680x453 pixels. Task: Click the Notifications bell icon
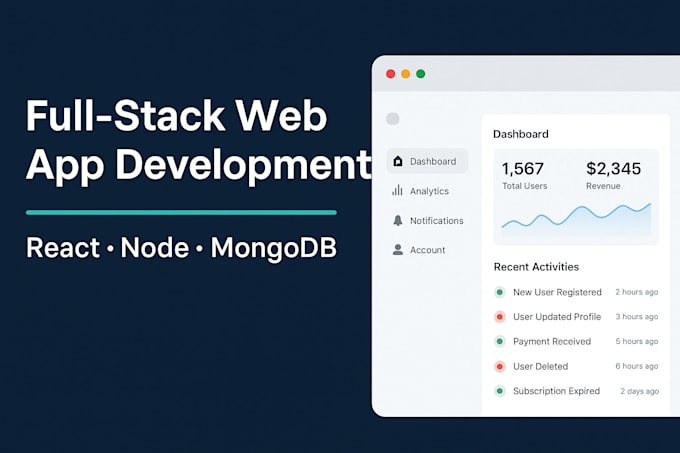point(398,220)
